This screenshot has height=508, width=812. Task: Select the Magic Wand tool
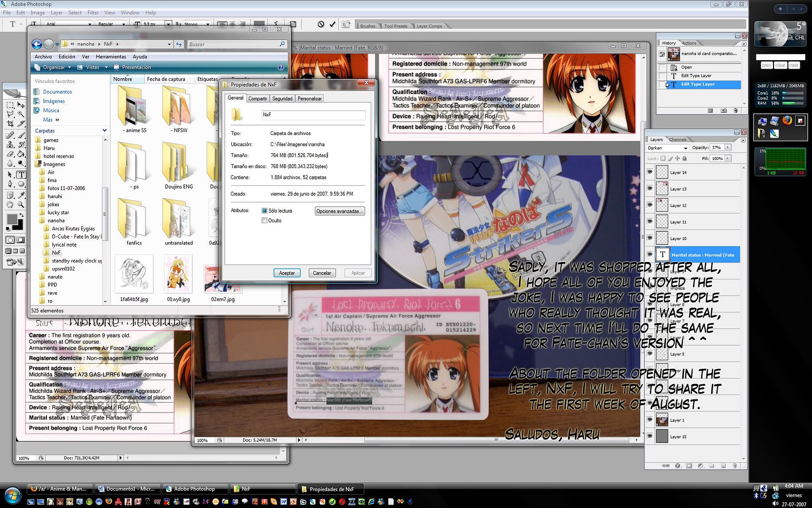click(x=21, y=114)
